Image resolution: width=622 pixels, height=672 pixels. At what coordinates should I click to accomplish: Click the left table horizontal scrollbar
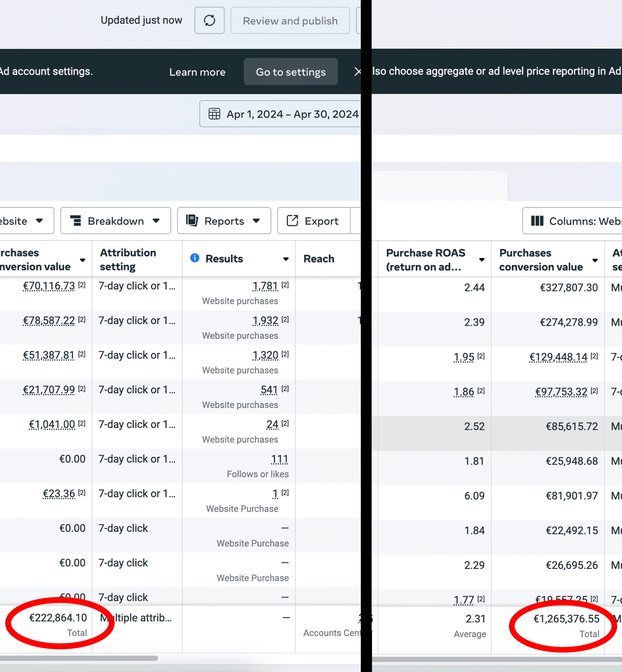79,658
